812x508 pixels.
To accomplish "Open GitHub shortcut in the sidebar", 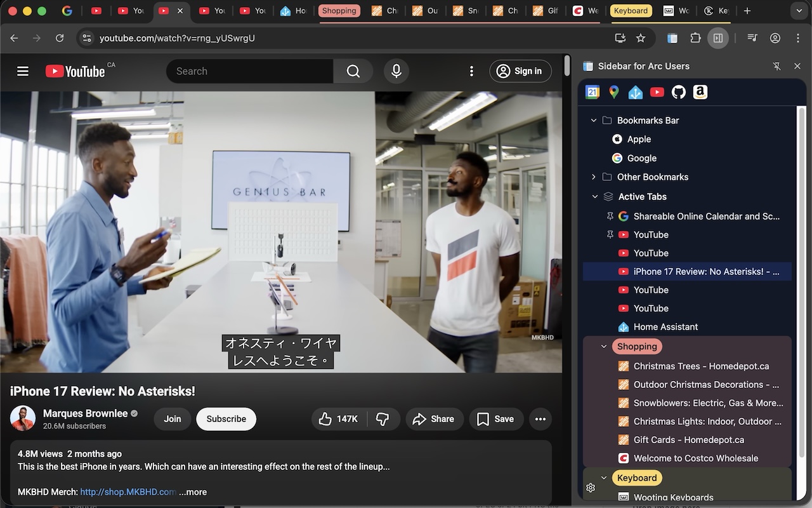I will [x=679, y=92].
